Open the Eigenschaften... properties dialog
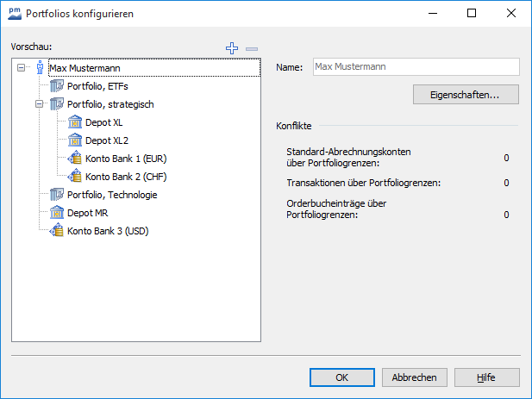The image size is (532, 399). [x=465, y=95]
